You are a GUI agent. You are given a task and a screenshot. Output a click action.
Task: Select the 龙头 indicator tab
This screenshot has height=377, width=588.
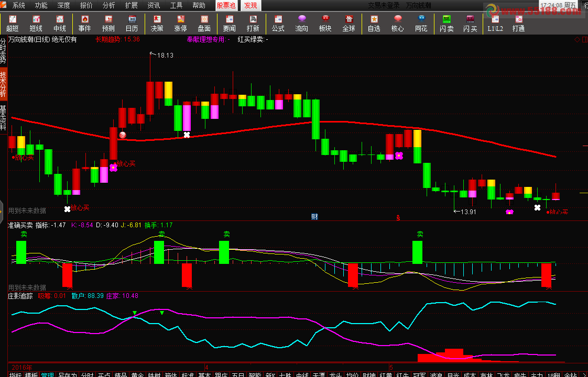[x=335, y=374]
